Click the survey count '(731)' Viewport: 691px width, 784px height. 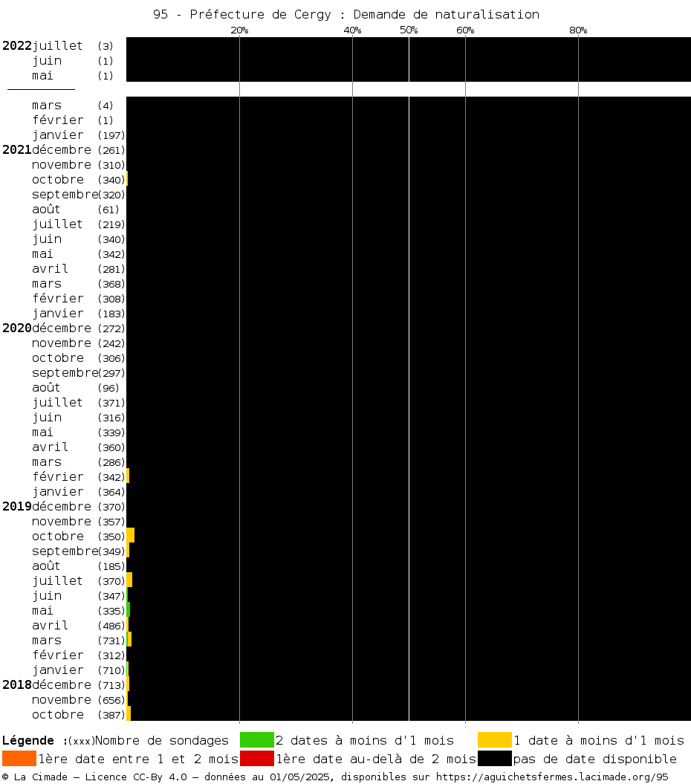[x=111, y=641]
